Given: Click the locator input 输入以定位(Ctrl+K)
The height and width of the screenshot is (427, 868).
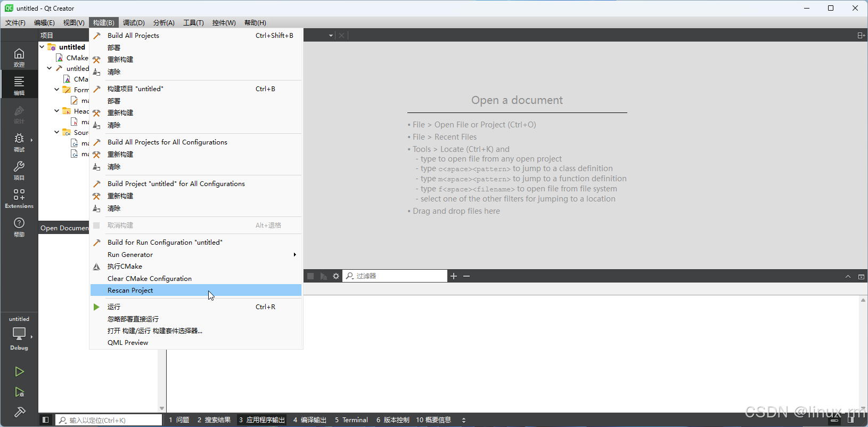Looking at the screenshot, I should coord(109,420).
